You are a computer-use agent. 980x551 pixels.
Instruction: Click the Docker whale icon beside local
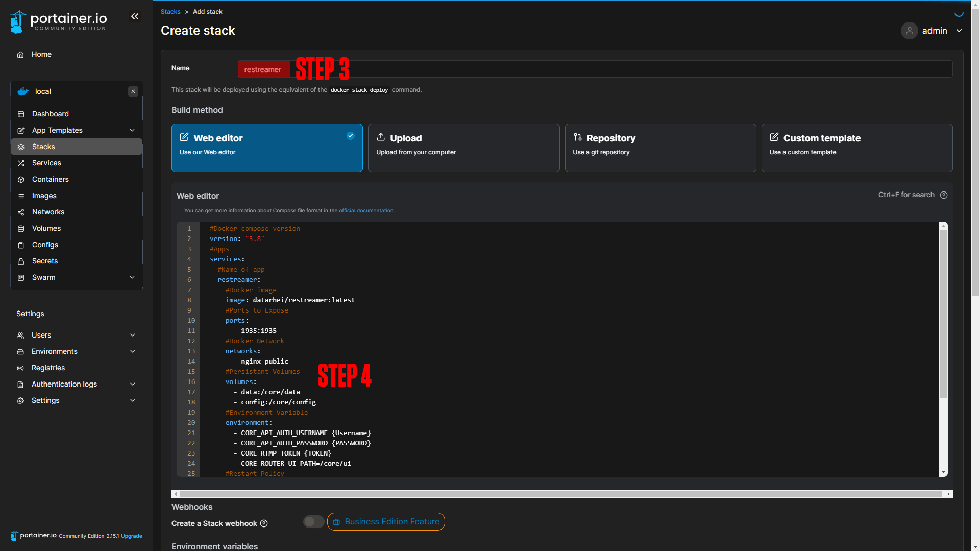point(23,91)
